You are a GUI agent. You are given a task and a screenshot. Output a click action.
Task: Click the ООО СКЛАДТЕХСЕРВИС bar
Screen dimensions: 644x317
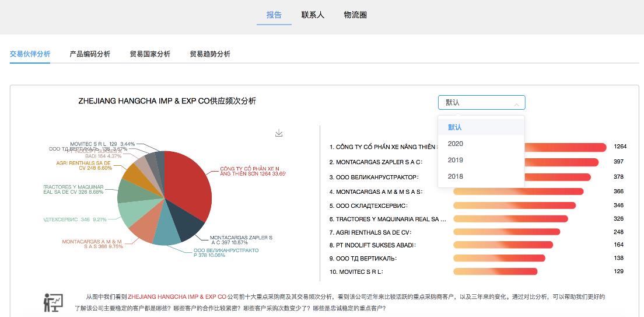click(x=514, y=205)
